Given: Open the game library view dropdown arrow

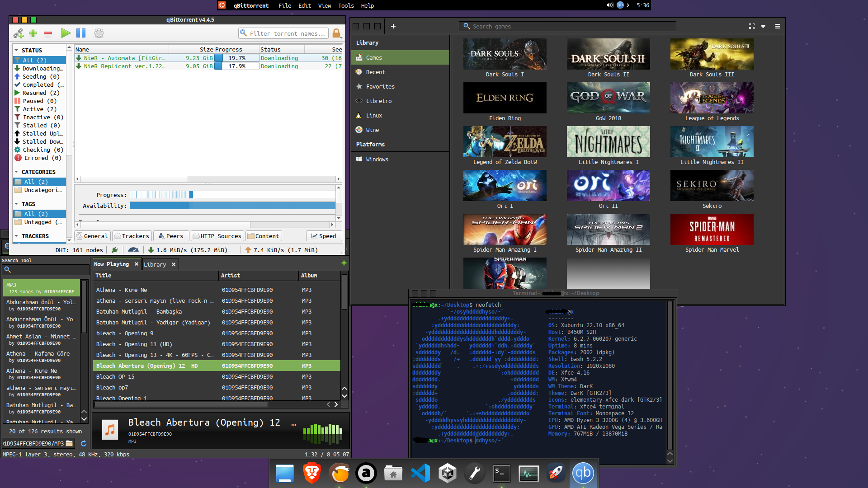Looking at the screenshot, I should 763,27.
